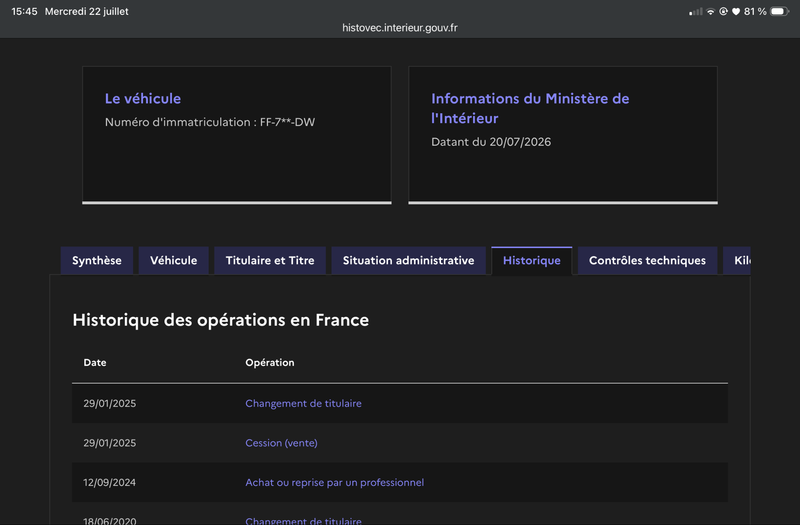Click Achat ou reprise par un professionnel
This screenshot has width=800, height=525.
coord(335,483)
